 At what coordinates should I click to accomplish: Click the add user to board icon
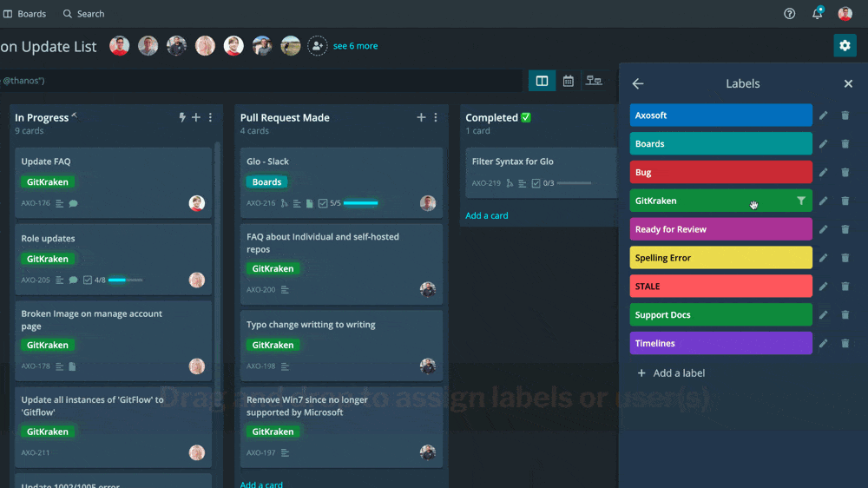coord(317,46)
